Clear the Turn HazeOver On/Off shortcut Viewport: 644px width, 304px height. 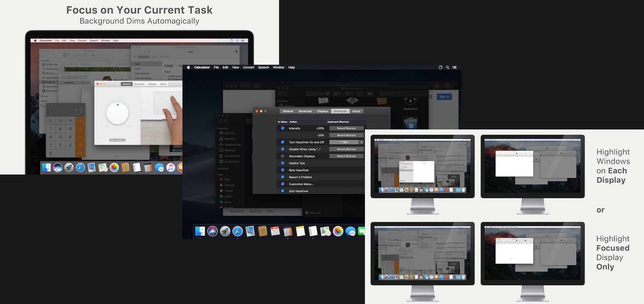361,142
